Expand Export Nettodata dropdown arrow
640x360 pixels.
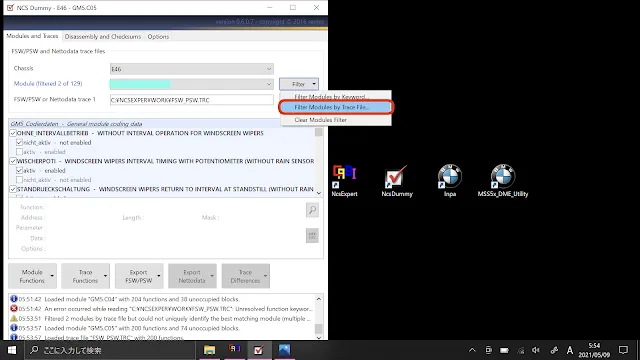tap(212, 276)
